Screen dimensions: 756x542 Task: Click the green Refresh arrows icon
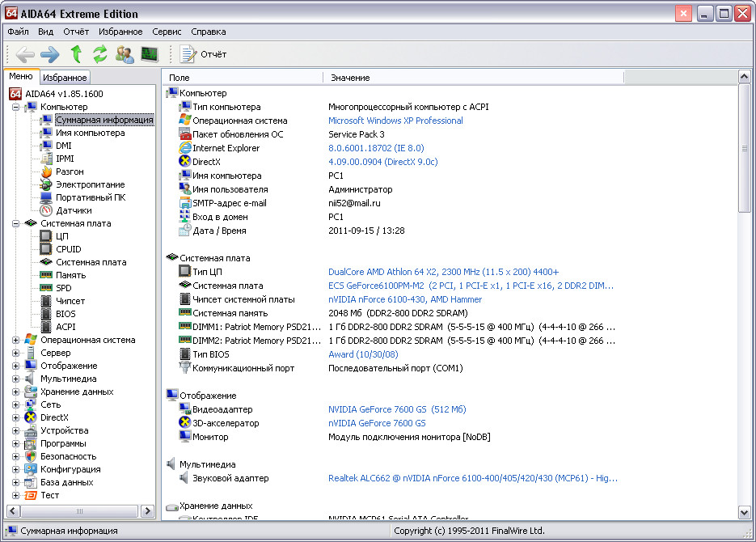point(99,54)
